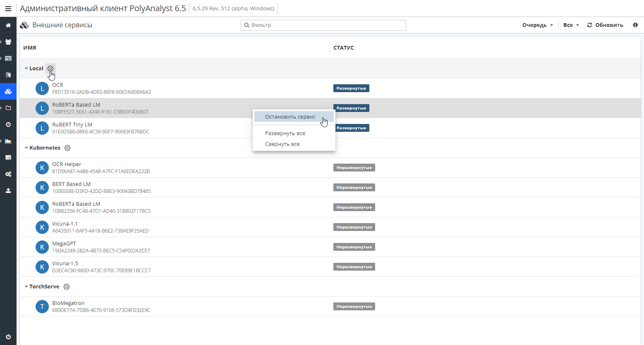Click the ID F8D13516-2ADB-4D92-86F8-9067A0D8A6A3
Viewport: 644px width, 345px height.
(101, 92)
